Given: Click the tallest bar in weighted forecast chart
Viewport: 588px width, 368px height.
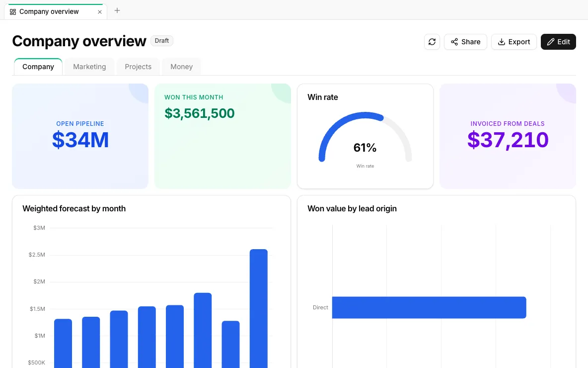Looking at the screenshot, I should (x=259, y=309).
